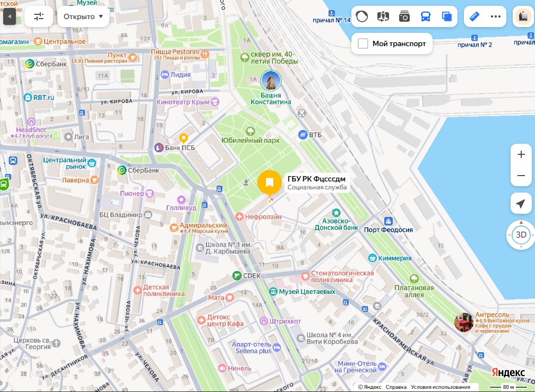Click the Яндекс logo
Viewport: 535px width, 392px height.
(508, 373)
